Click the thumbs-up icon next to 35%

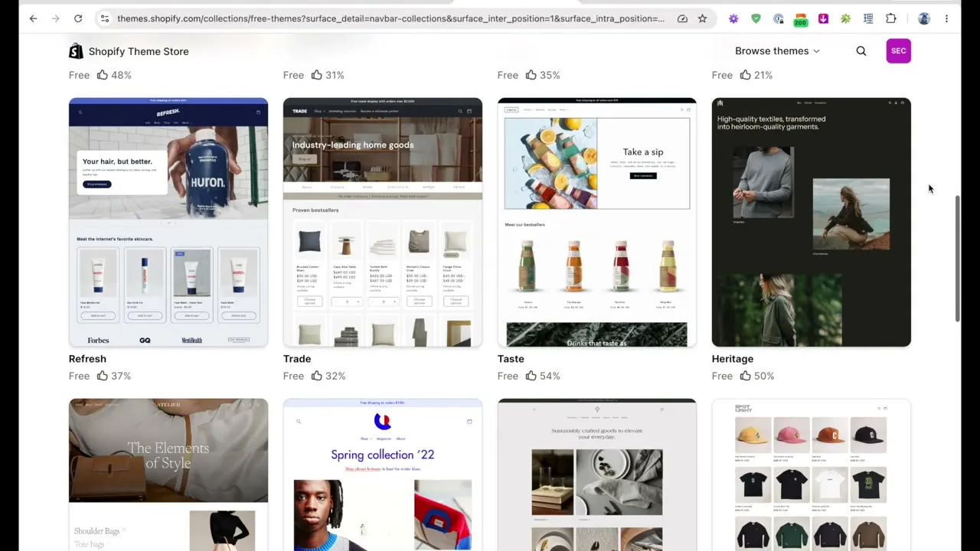531,75
